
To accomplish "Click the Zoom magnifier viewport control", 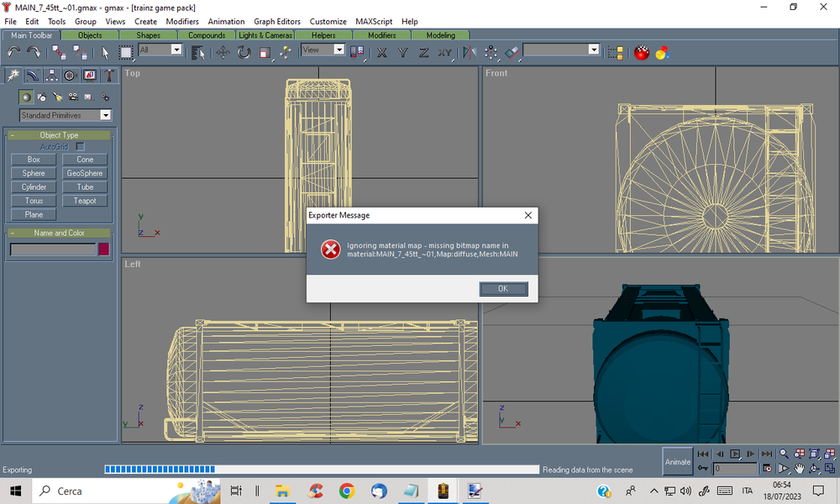I will 784,454.
